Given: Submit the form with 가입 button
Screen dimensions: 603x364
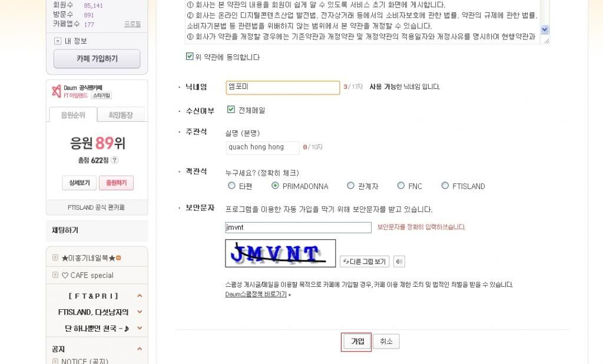Looking at the screenshot, I should tap(357, 341).
